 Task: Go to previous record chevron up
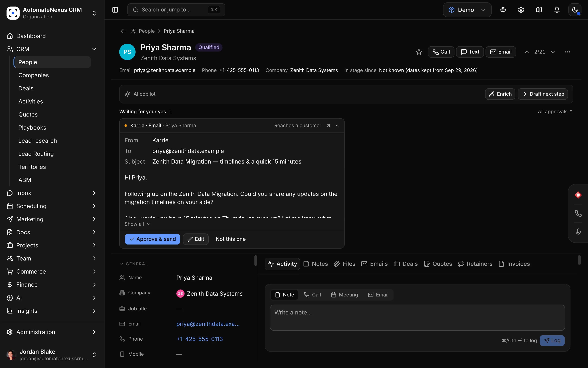coord(527,52)
